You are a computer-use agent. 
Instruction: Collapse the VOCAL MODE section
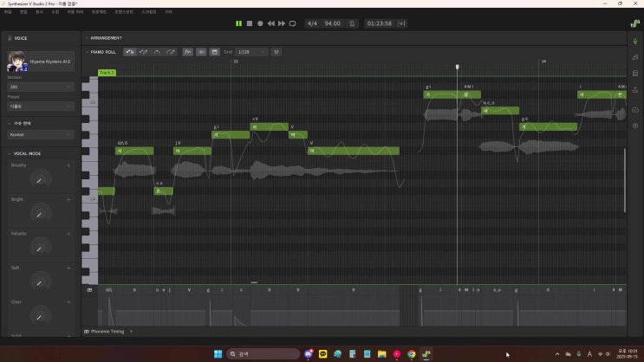tap(9, 153)
